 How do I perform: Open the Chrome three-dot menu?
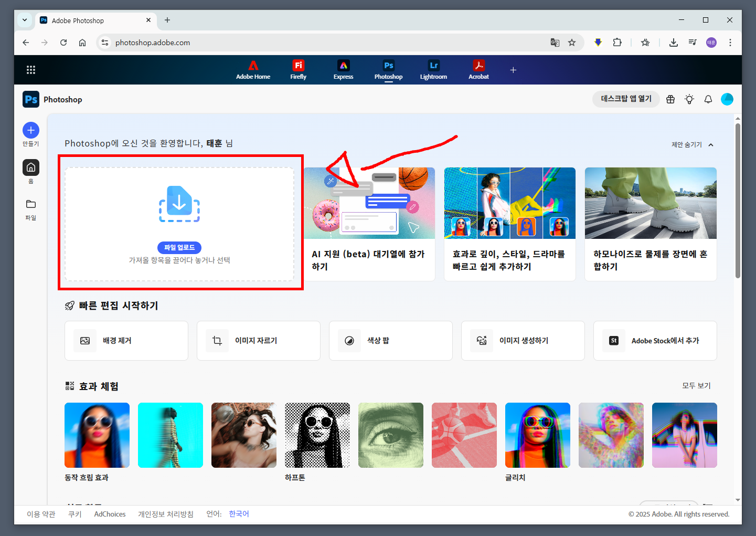(x=730, y=43)
